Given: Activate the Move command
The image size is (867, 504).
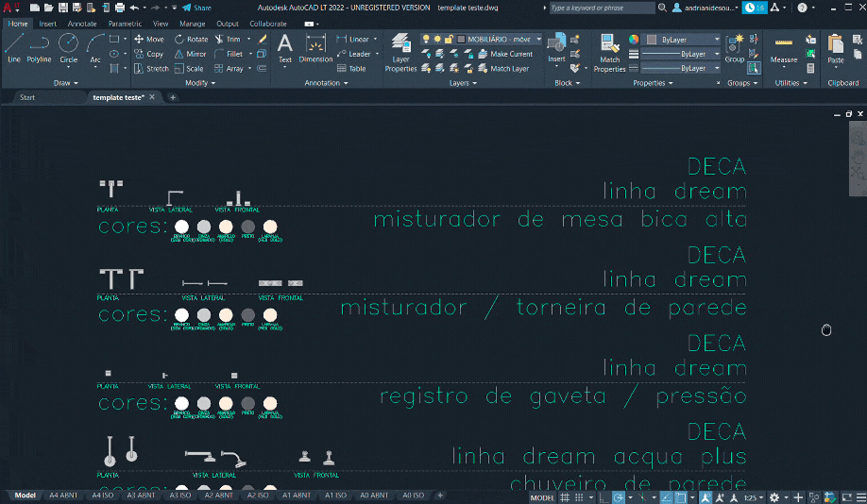Looking at the screenshot, I should tap(149, 40).
